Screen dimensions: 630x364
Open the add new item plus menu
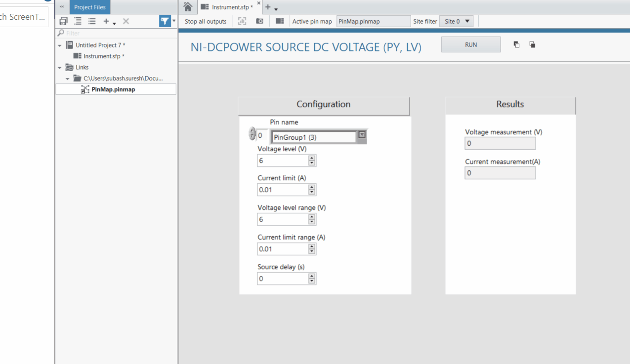coord(109,21)
